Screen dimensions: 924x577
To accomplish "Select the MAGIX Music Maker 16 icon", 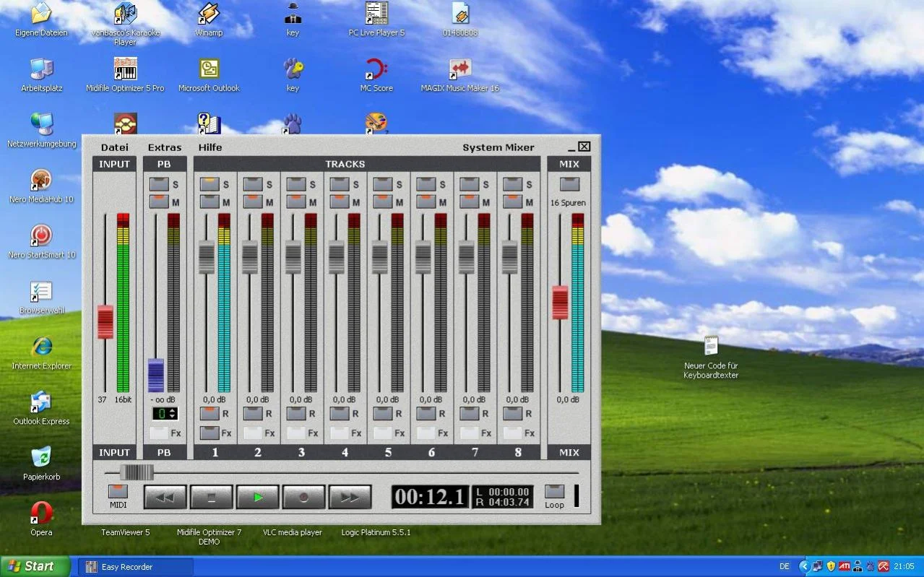I will (460, 70).
